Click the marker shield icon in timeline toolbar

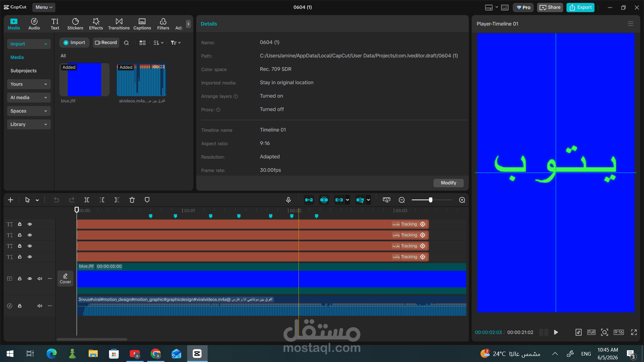(x=147, y=200)
